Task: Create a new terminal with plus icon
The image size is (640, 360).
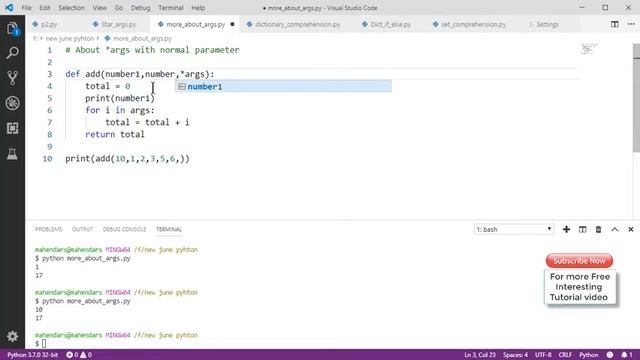Action: coord(566,229)
